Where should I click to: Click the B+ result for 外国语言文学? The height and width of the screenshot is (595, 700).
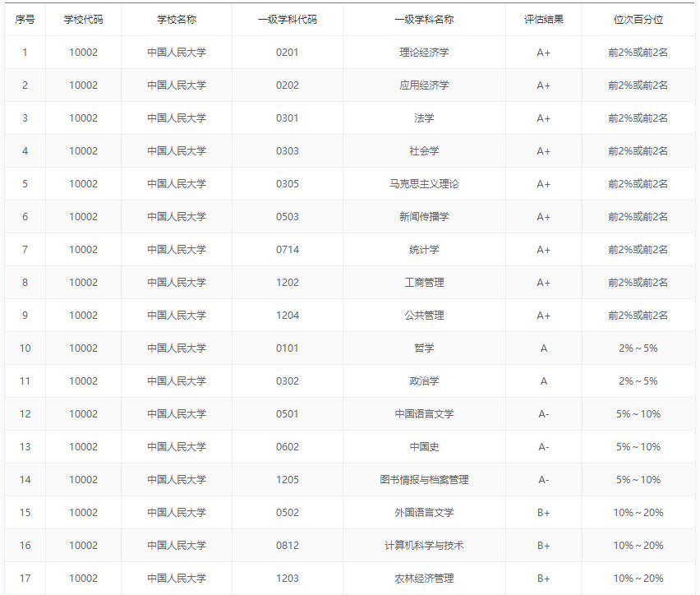coord(544,512)
